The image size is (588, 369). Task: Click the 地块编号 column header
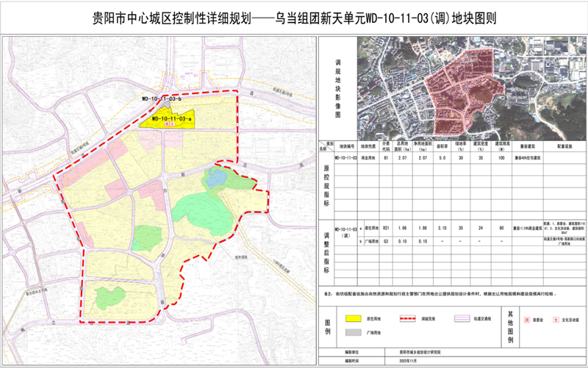point(345,146)
